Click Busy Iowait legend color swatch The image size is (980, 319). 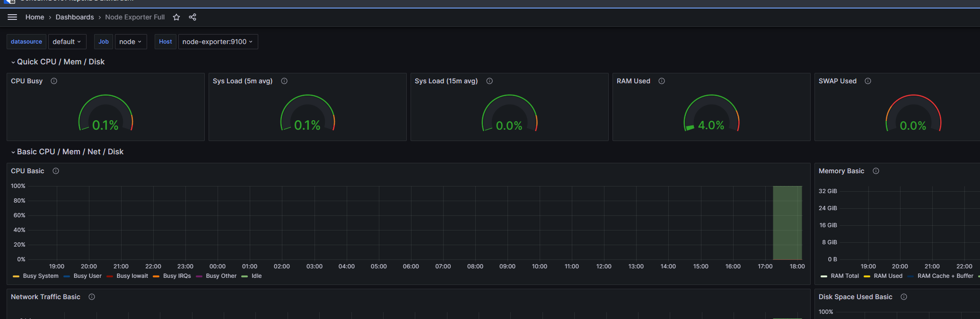110,276
